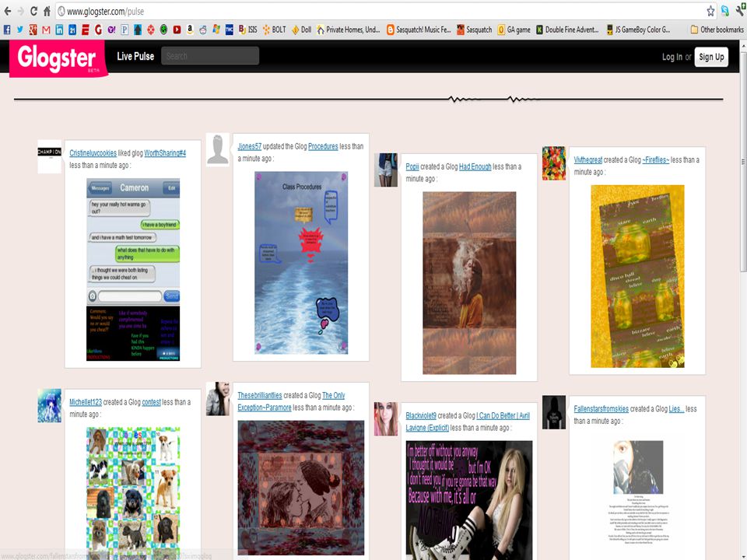The height and width of the screenshot is (560, 747).
Task: Bookmark this page with the star icon
Action: [710, 11]
